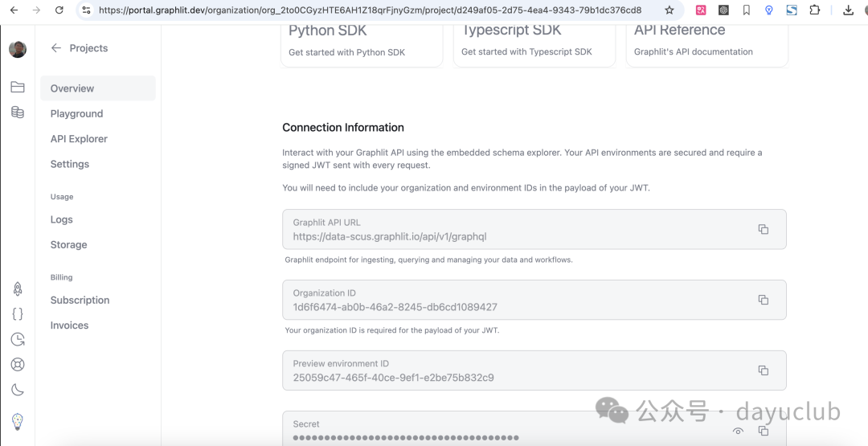Open the Python SDK card
868x446 pixels.
tap(362, 42)
